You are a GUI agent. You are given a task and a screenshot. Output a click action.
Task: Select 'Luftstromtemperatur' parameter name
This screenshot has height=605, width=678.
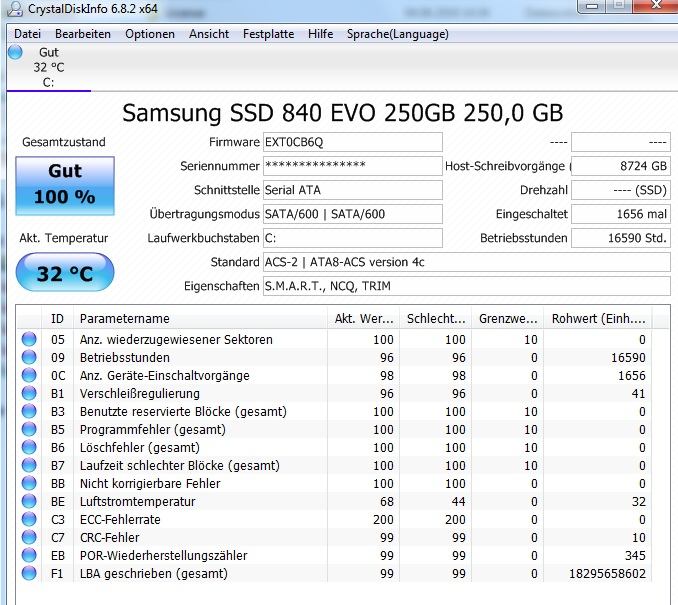pos(138,502)
